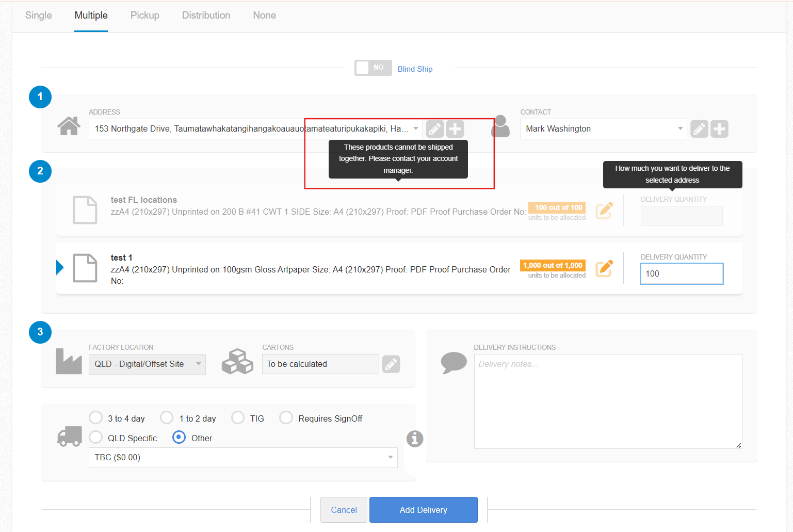Click blue arrow marker beside test 1
The width and height of the screenshot is (793, 532).
point(60,267)
